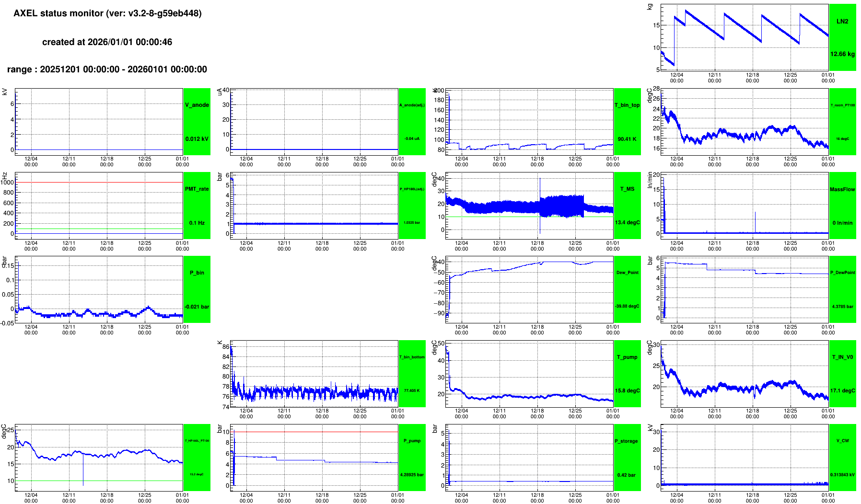Select the V_CW status indicator

[x=842, y=458]
